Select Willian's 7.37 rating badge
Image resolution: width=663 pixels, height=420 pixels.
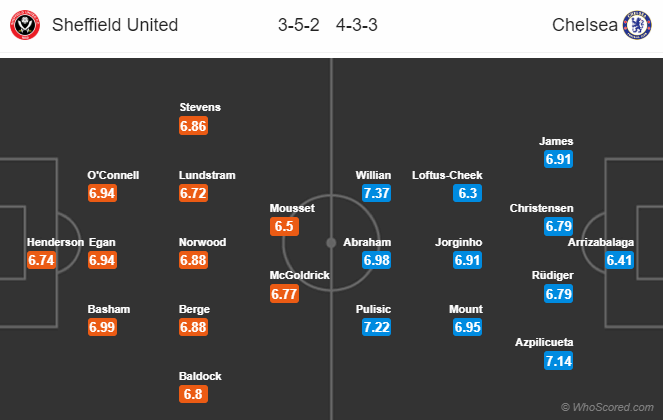[x=374, y=193]
